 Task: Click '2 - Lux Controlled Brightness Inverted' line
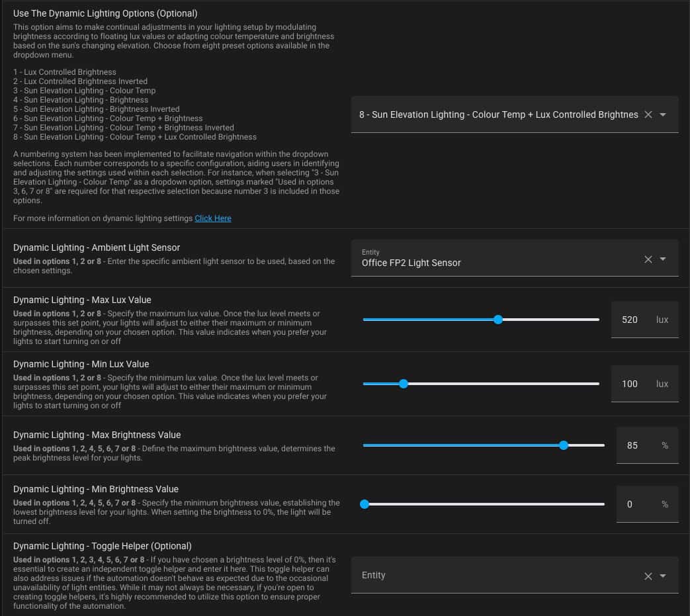[80, 81]
